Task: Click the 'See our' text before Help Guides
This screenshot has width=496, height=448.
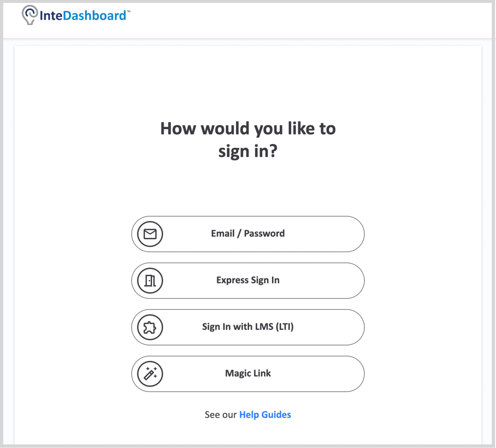Action: tap(221, 414)
